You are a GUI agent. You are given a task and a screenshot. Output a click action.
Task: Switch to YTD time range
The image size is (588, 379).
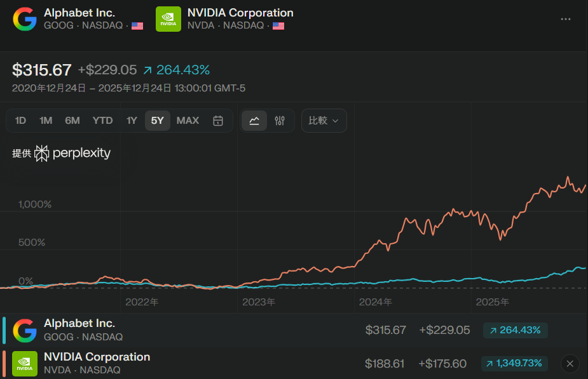[x=102, y=121]
